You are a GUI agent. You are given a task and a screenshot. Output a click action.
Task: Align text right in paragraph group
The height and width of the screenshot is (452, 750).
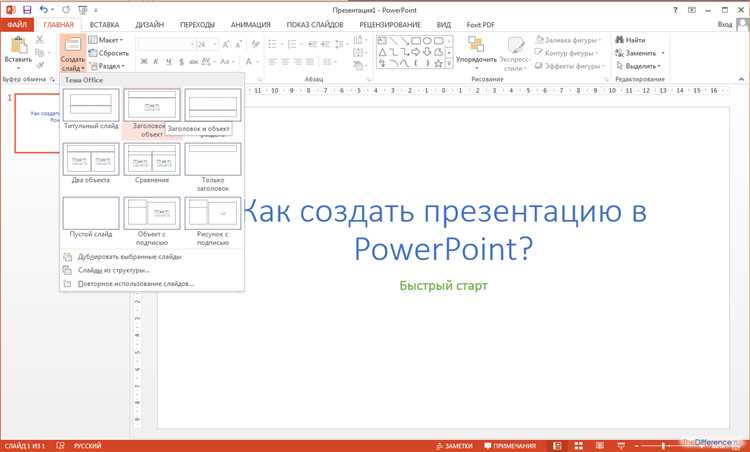pos(298,61)
